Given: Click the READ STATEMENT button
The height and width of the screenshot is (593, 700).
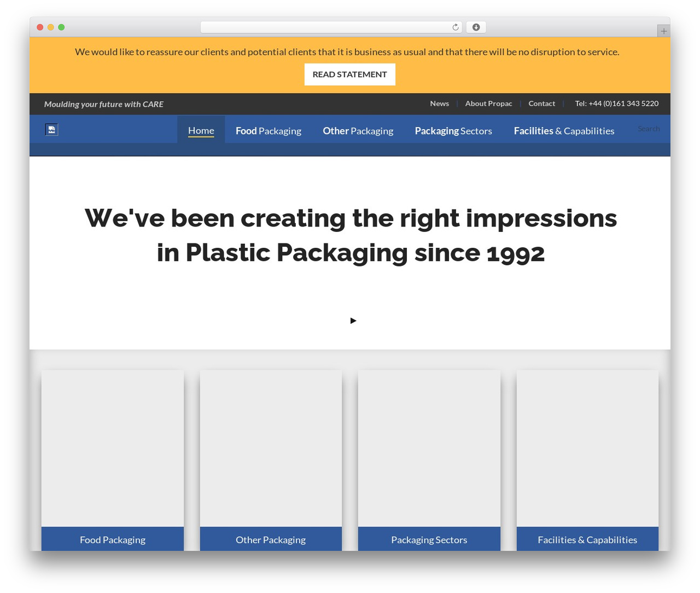Looking at the screenshot, I should point(350,74).
